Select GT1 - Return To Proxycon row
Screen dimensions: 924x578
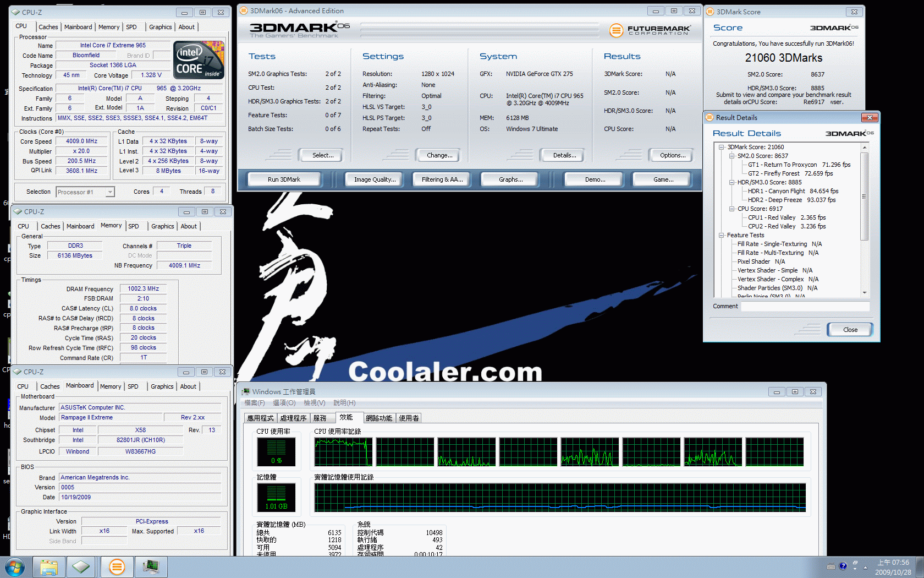[x=799, y=165]
